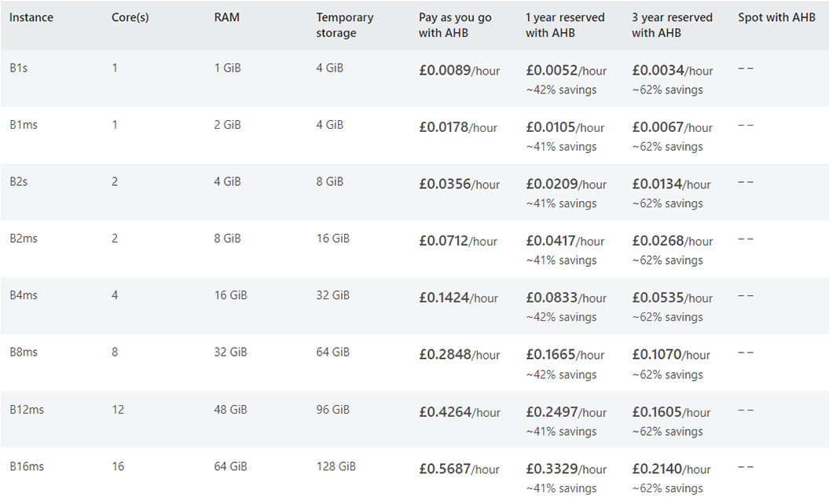Image resolution: width=829 pixels, height=504 pixels.
Task: Click the £0.2140/hour 3 year reserved price
Action: pos(671,469)
